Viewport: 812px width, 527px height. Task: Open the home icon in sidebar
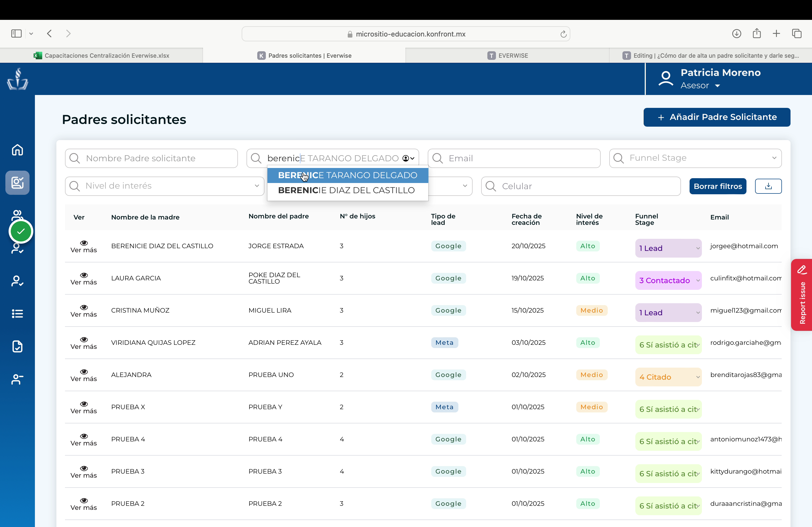click(17, 150)
